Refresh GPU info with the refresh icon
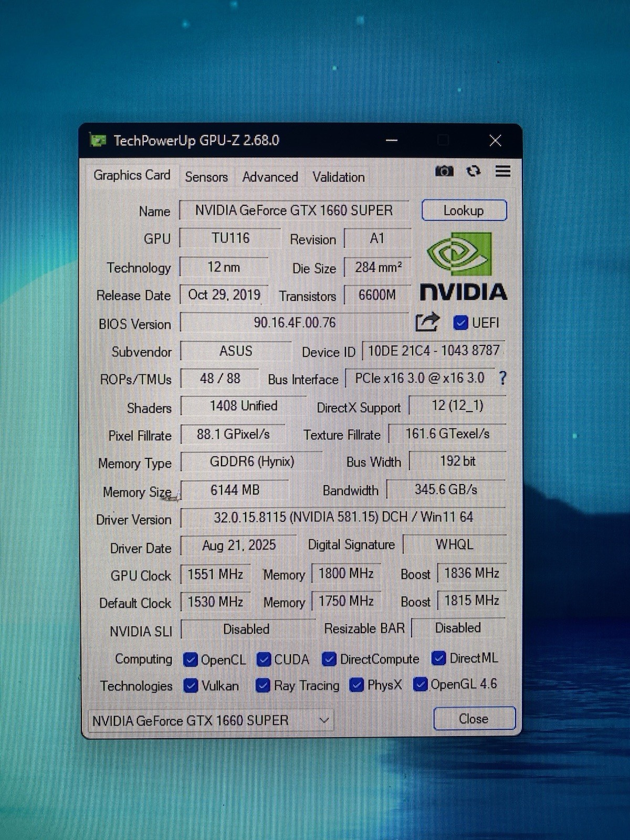The width and height of the screenshot is (630, 840). click(474, 171)
